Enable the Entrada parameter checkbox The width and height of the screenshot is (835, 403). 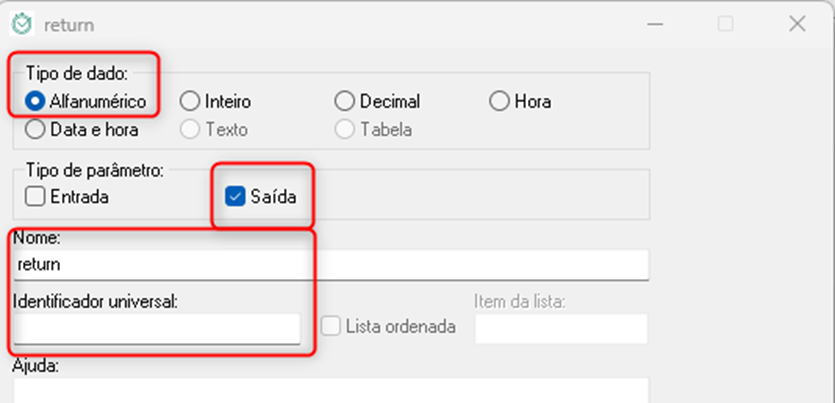35,197
